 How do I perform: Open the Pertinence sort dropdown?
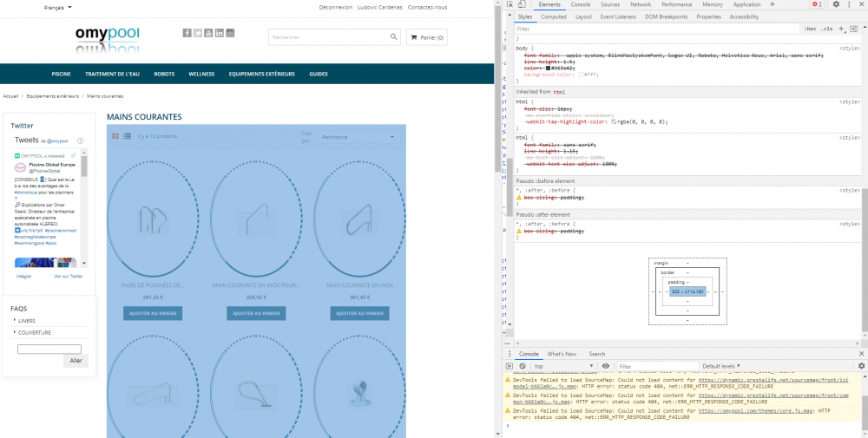(358, 136)
